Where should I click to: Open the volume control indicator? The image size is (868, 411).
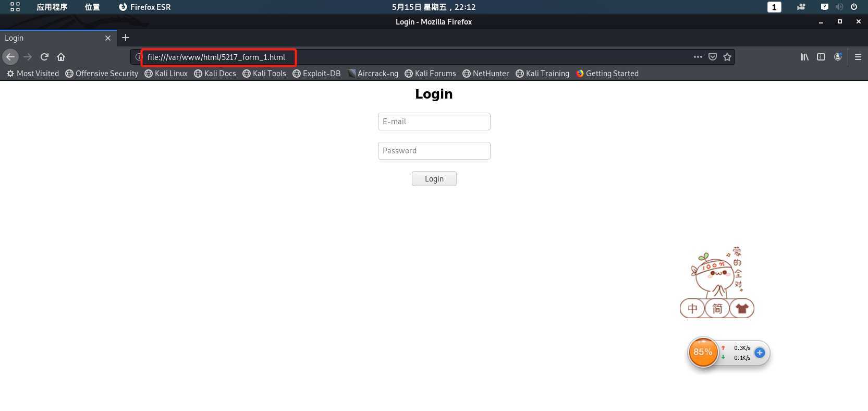pyautogui.click(x=839, y=7)
